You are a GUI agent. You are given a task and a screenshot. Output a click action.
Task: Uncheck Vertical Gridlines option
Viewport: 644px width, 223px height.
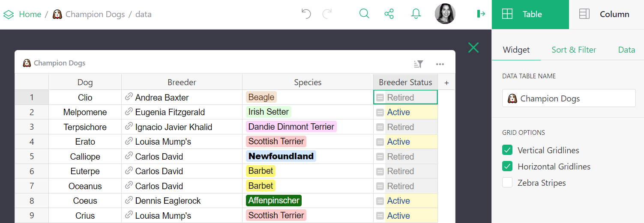coord(507,150)
